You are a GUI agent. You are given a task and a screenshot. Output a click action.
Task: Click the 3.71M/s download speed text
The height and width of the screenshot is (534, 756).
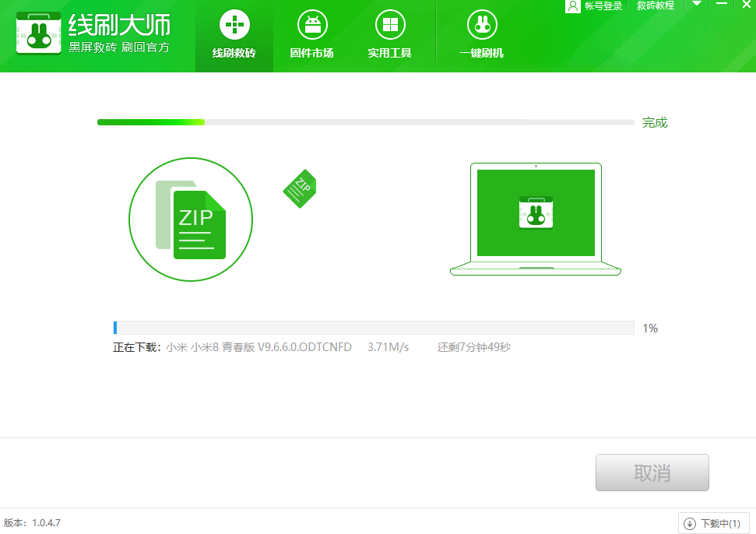[x=389, y=347]
